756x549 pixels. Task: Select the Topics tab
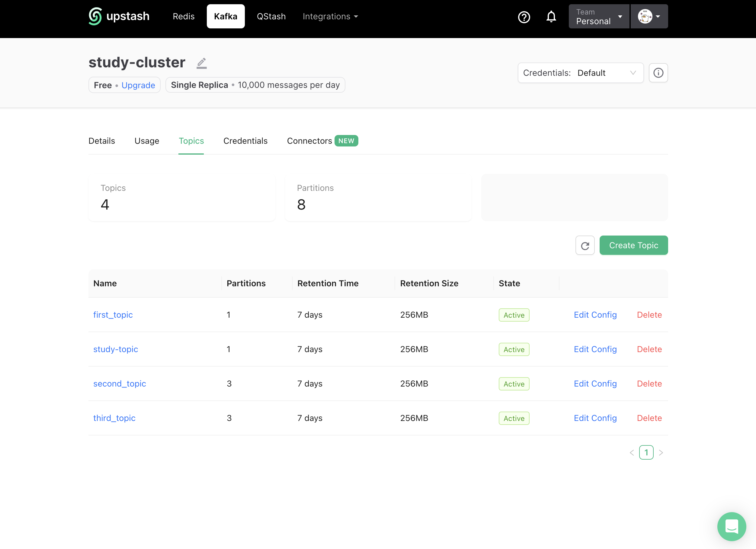[x=191, y=141]
